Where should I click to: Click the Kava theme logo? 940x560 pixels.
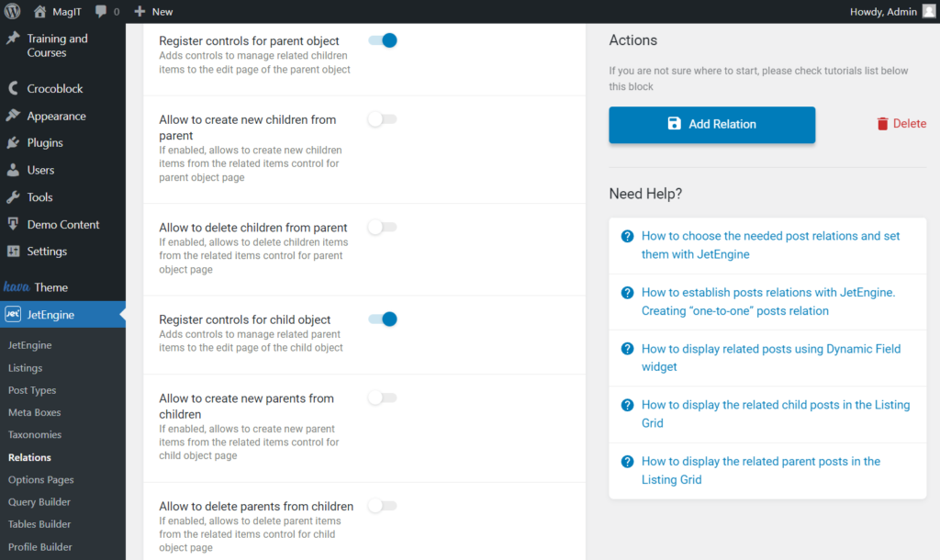click(x=17, y=286)
